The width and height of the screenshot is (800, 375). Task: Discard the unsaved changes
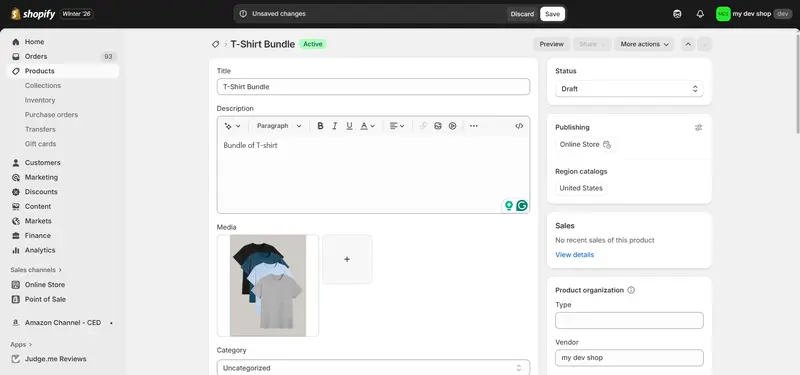click(x=522, y=14)
